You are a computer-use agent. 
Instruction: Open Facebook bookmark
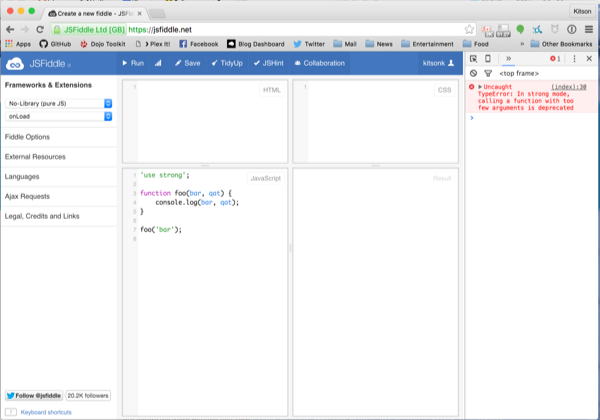(199, 44)
